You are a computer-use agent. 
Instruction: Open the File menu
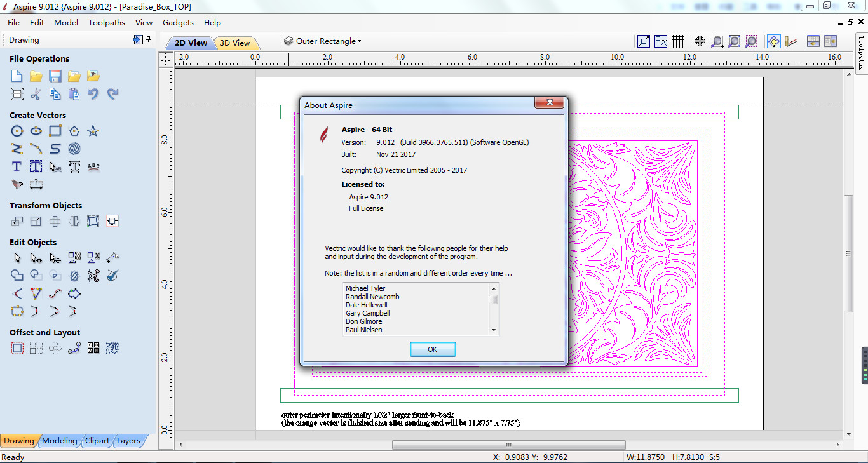[x=14, y=23]
